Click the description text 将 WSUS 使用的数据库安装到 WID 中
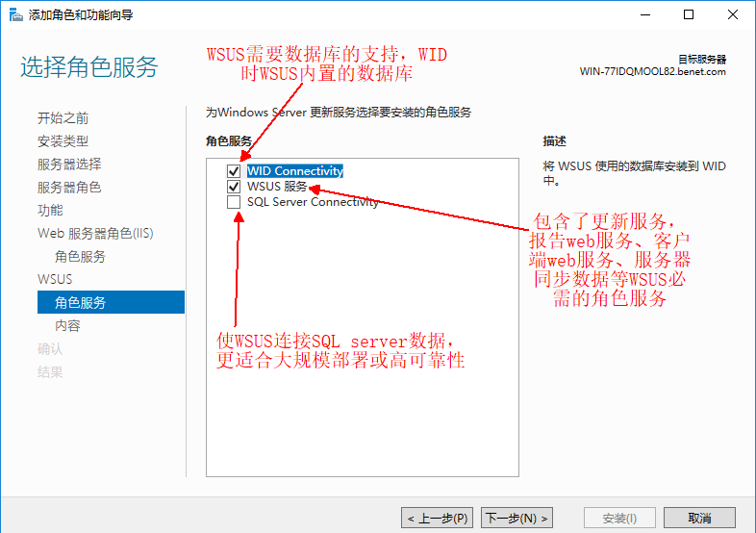 pyautogui.click(x=634, y=173)
